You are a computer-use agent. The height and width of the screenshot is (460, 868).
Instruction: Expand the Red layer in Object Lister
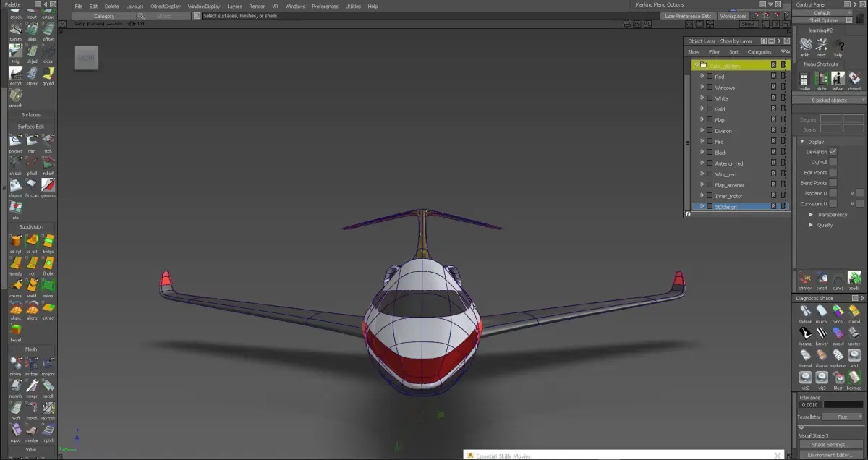pyautogui.click(x=702, y=77)
